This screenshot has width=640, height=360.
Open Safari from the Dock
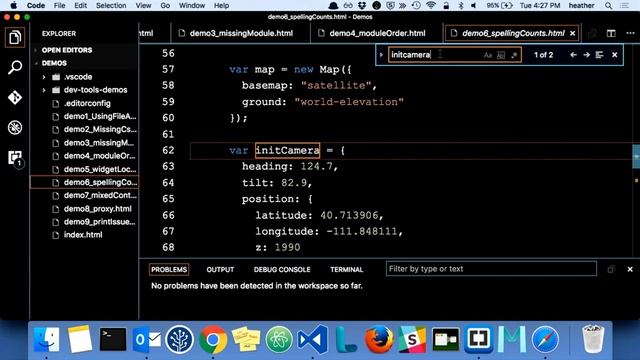click(545, 339)
